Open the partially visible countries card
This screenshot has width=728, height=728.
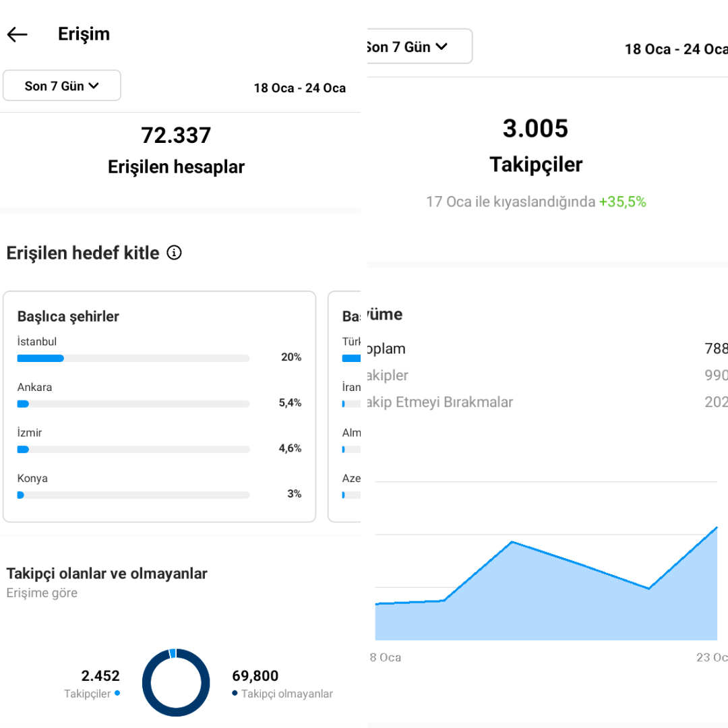(344, 406)
